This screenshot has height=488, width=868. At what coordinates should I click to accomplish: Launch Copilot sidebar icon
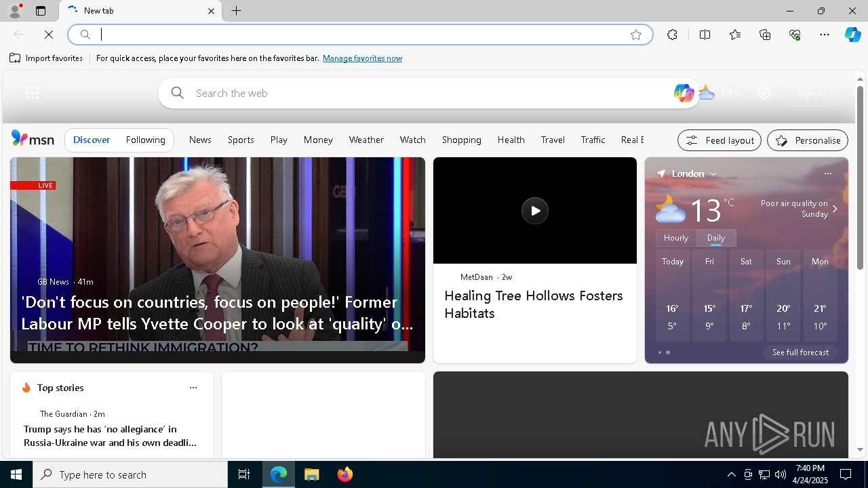[852, 35]
